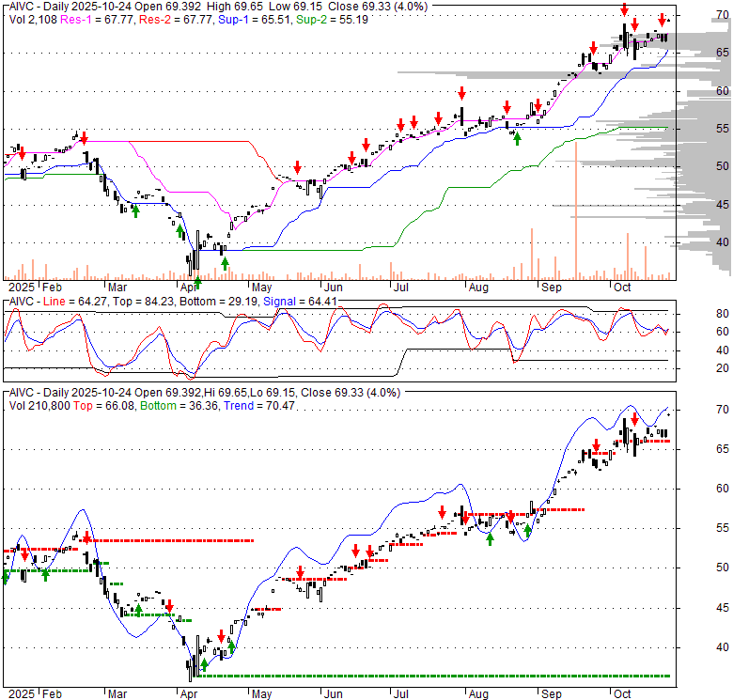Click the green up arrow in August on top chart
Viewport: 733px width, 700px height.
(x=516, y=139)
